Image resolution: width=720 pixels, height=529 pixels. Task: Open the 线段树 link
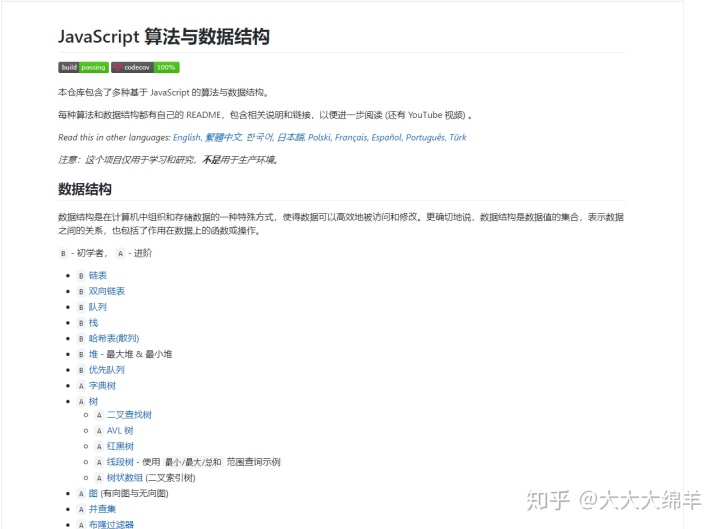coord(120,462)
